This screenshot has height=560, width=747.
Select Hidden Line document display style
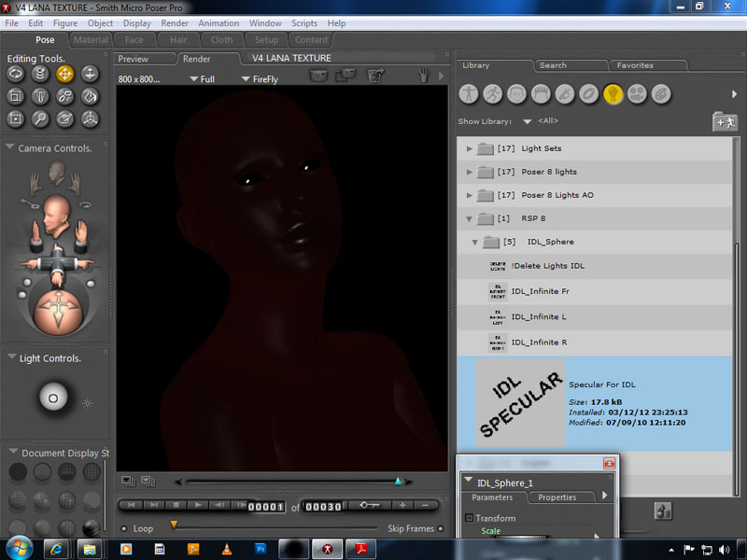click(92, 471)
